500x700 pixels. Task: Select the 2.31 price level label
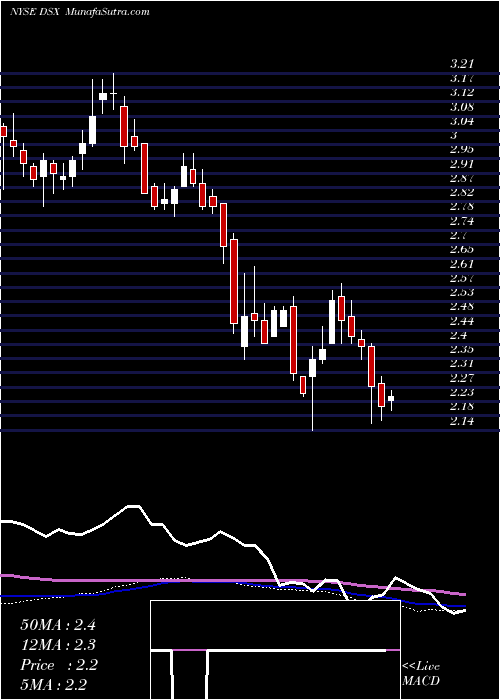point(462,363)
